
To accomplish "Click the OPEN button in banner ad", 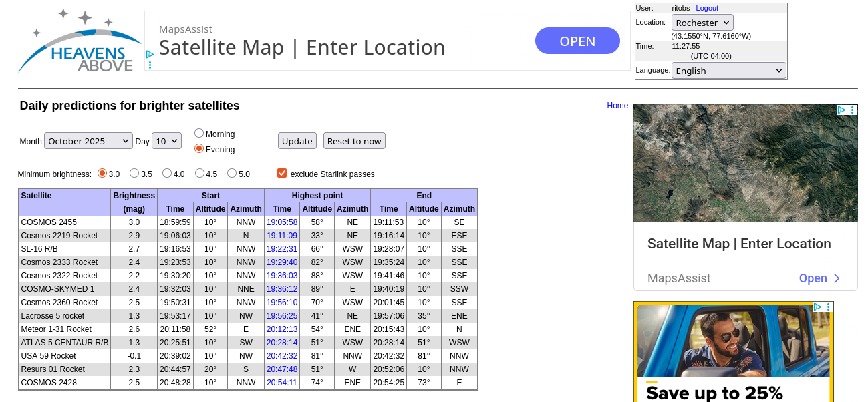I will click(x=577, y=41).
